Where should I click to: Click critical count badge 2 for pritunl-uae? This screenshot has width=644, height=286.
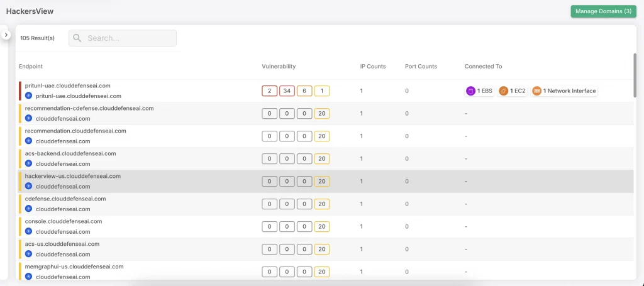coord(269,91)
